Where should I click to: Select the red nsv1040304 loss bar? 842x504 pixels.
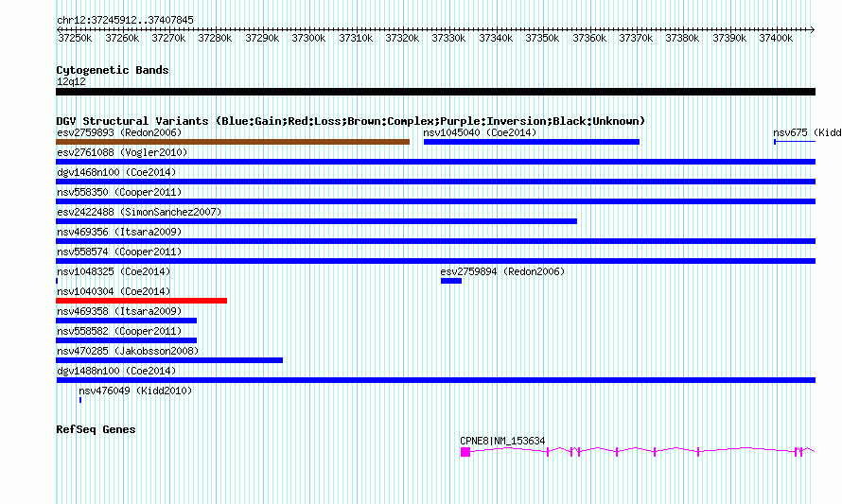(141, 301)
